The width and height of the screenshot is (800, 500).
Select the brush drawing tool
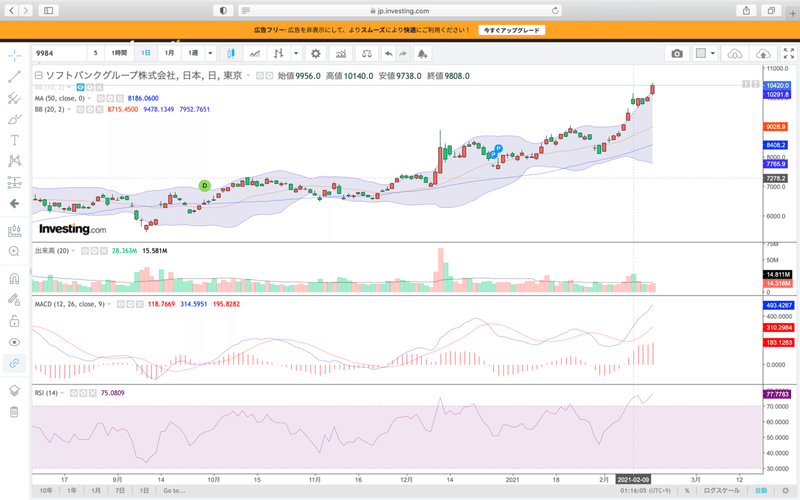pyautogui.click(x=14, y=119)
